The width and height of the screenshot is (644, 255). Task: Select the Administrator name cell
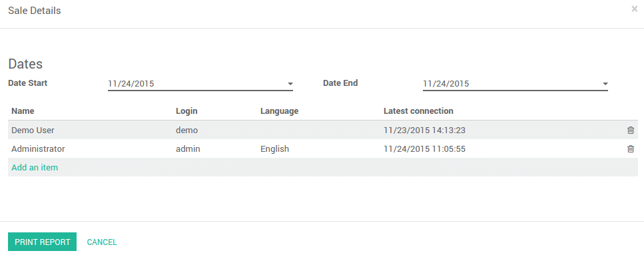tap(38, 149)
